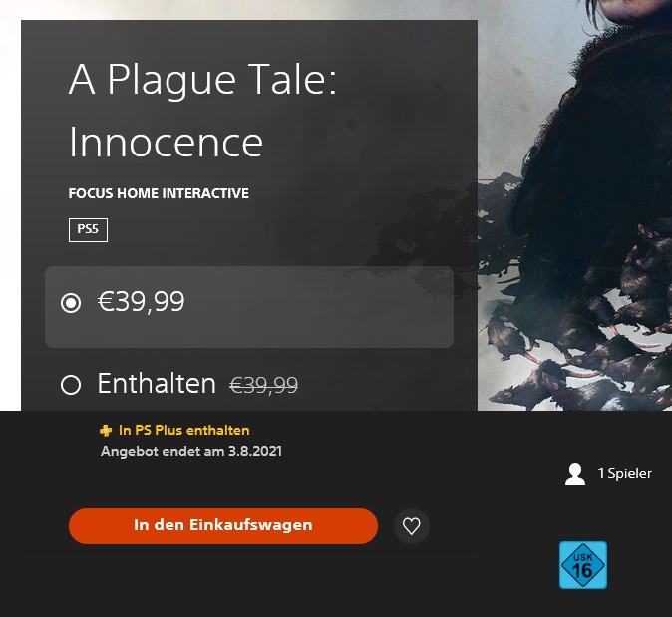The width and height of the screenshot is (672, 617).
Task: Click the Angebot endet am 3.8.2021 text
Action: click(x=190, y=451)
